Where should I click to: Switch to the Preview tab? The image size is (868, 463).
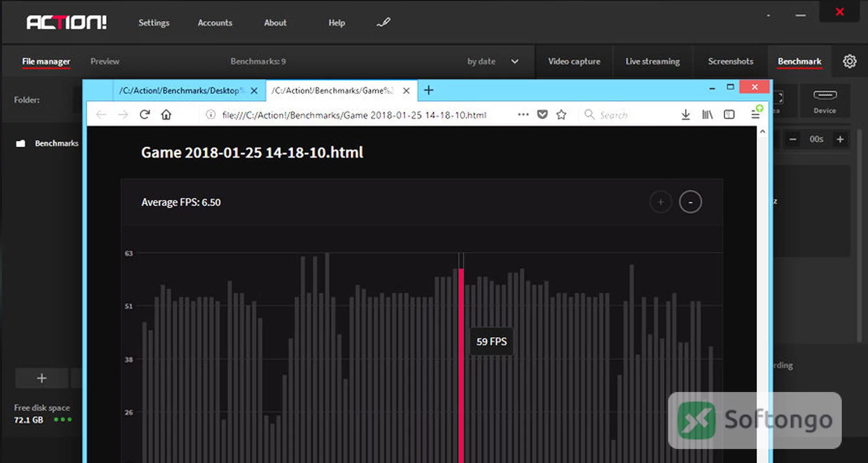coord(105,61)
